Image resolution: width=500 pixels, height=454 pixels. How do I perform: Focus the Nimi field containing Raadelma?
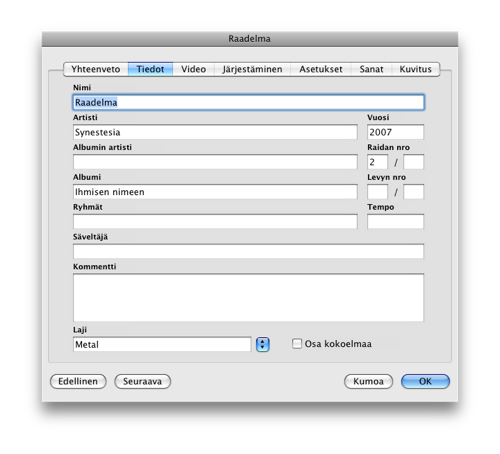tap(248, 102)
